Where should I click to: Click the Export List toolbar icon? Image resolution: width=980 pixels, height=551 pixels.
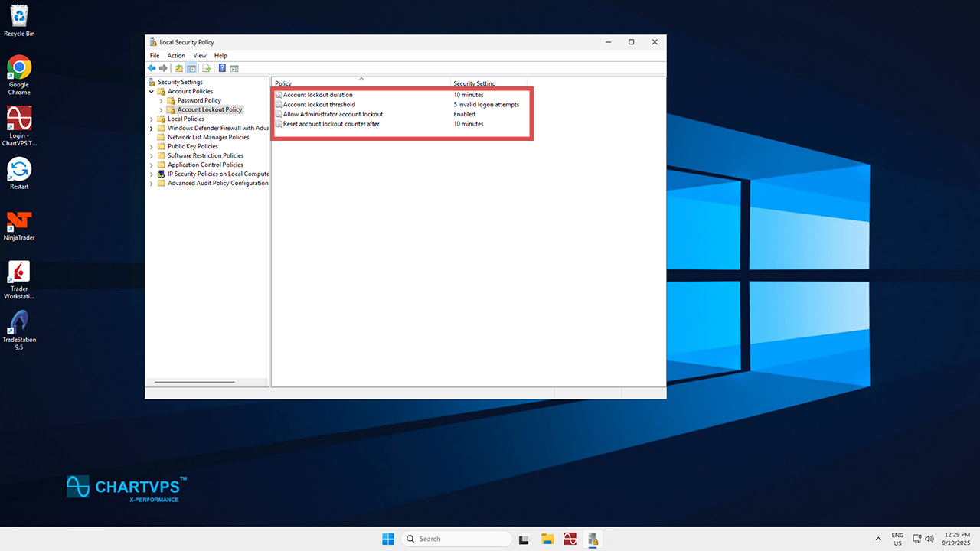point(206,68)
